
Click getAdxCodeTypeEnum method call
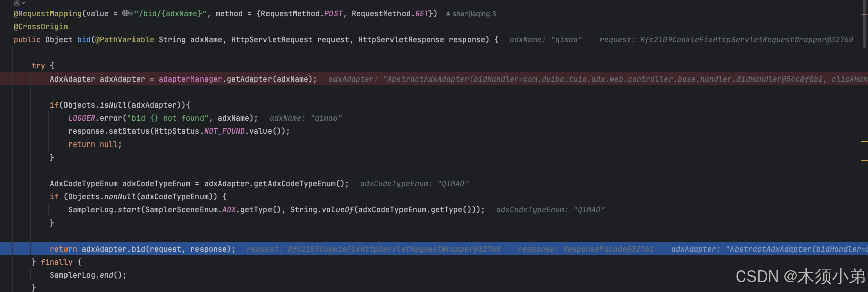click(x=295, y=184)
